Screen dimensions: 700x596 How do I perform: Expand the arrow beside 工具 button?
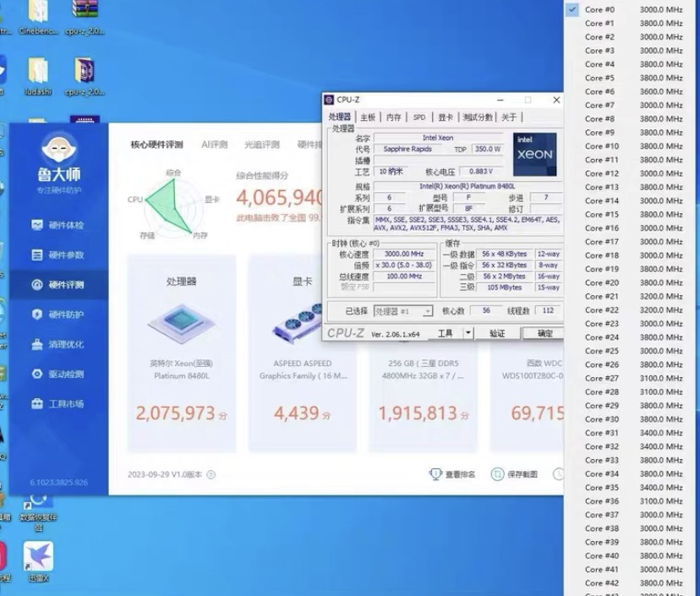point(468,332)
